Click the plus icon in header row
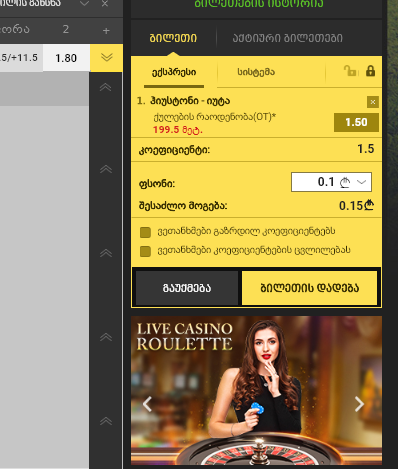The width and height of the screenshot is (398, 469). point(106,31)
